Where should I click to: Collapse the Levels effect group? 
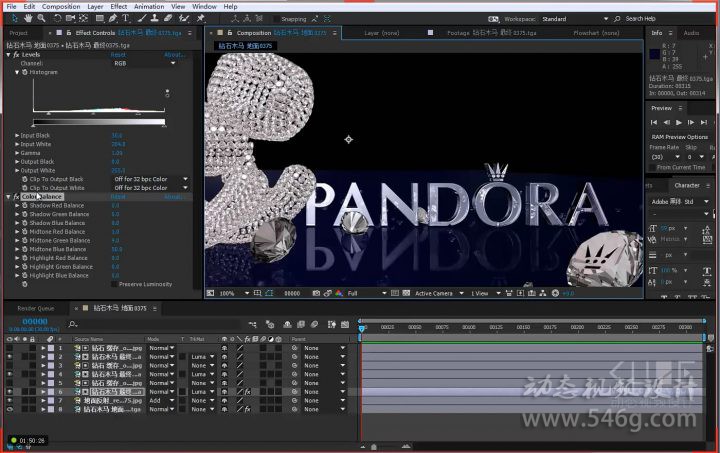click(x=8, y=55)
